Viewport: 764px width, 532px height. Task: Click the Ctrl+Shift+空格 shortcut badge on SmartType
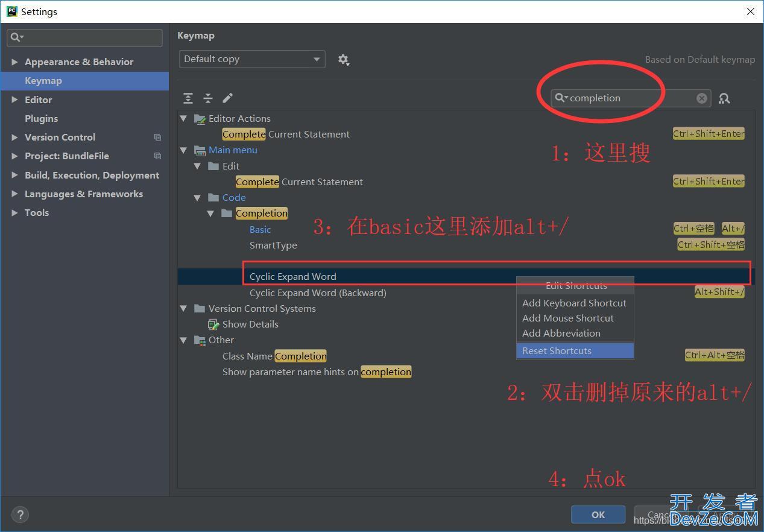point(711,244)
